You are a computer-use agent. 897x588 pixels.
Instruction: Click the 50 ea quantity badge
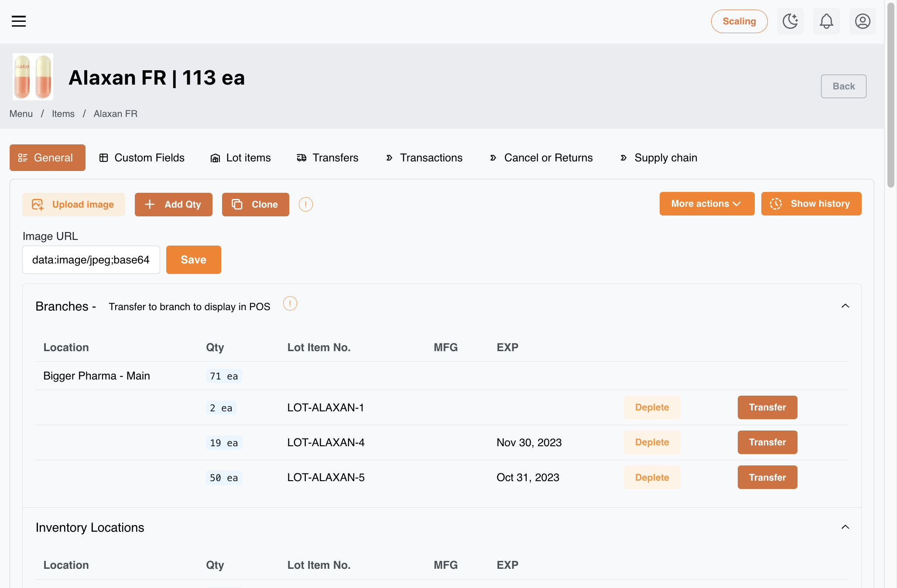(224, 478)
